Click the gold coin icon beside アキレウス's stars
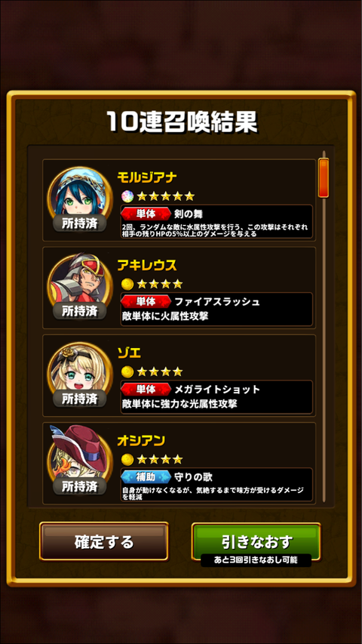Viewport: 362px width, 644px height. (127, 283)
